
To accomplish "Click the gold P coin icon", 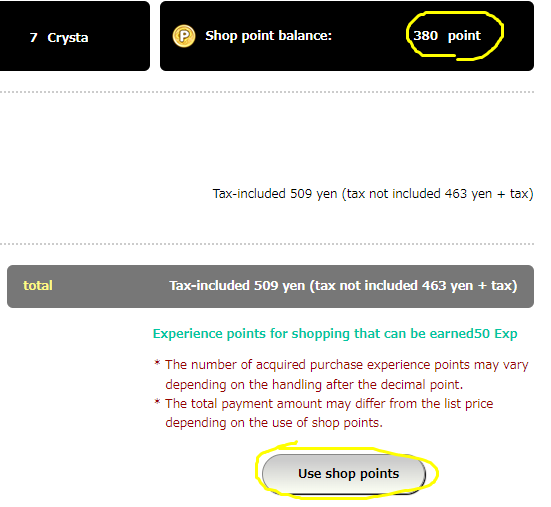I will click(x=184, y=36).
